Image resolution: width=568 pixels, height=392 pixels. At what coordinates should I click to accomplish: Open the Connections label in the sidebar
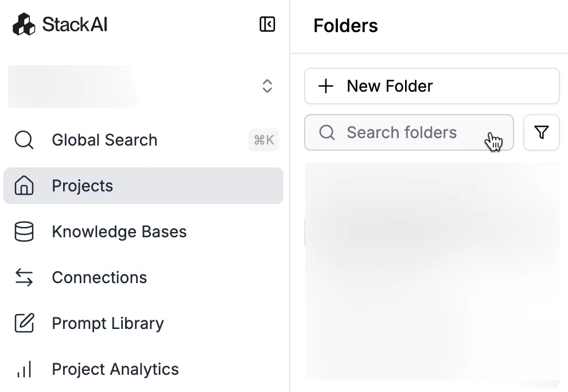99,277
